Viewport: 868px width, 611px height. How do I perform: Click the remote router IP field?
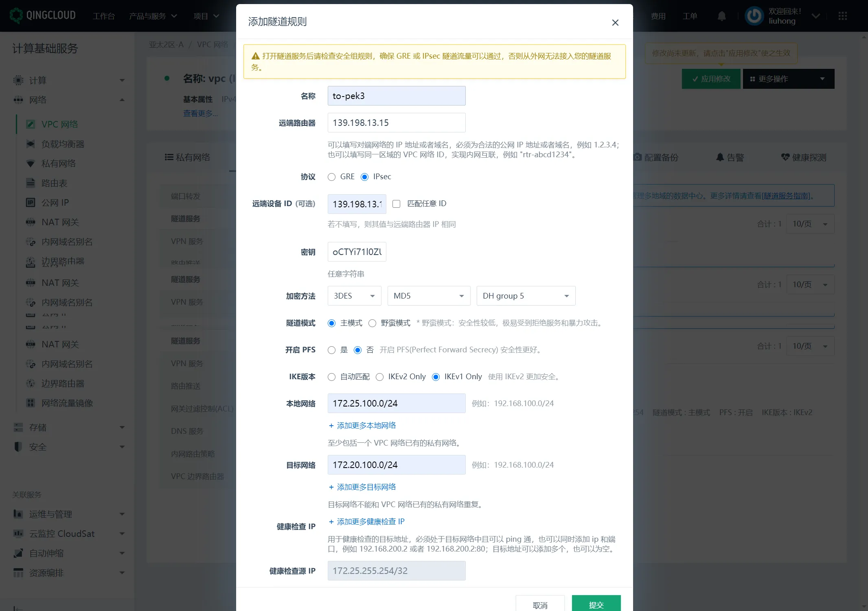pyautogui.click(x=396, y=123)
